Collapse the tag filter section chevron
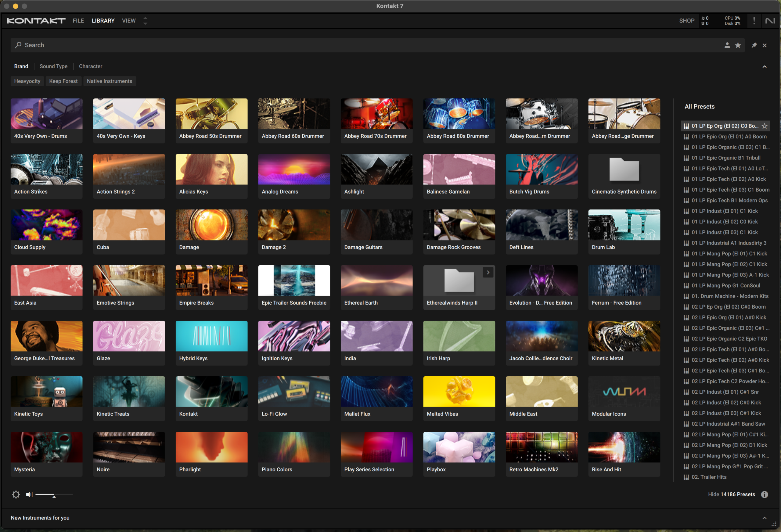Image resolution: width=781 pixels, height=532 pixels. [x=765, y=66]
